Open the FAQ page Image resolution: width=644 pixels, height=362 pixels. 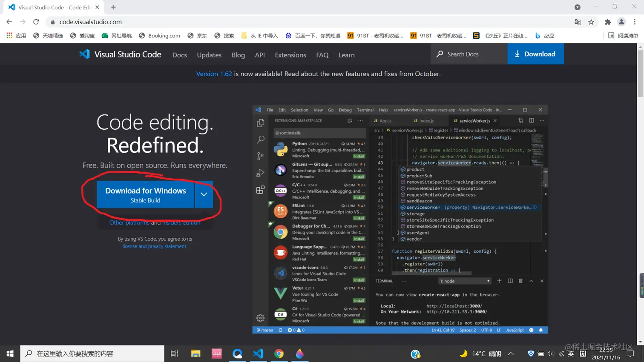[322, 55]
